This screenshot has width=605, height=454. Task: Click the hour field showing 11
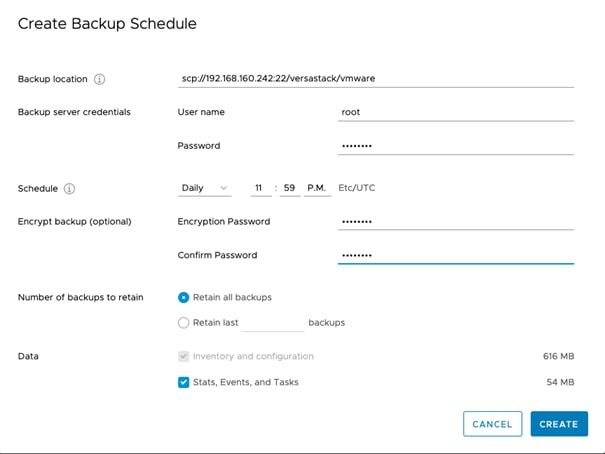261,188
